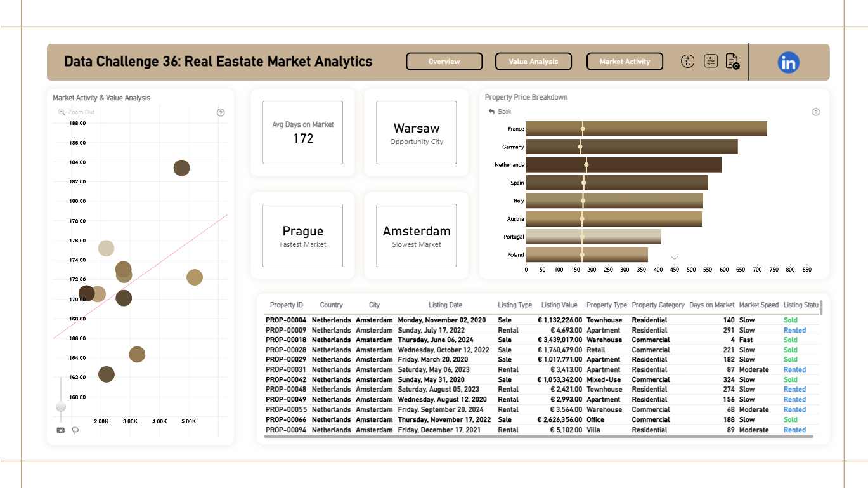Switch to the Market Activity page

pyautogui.click(x=625, y=62)
